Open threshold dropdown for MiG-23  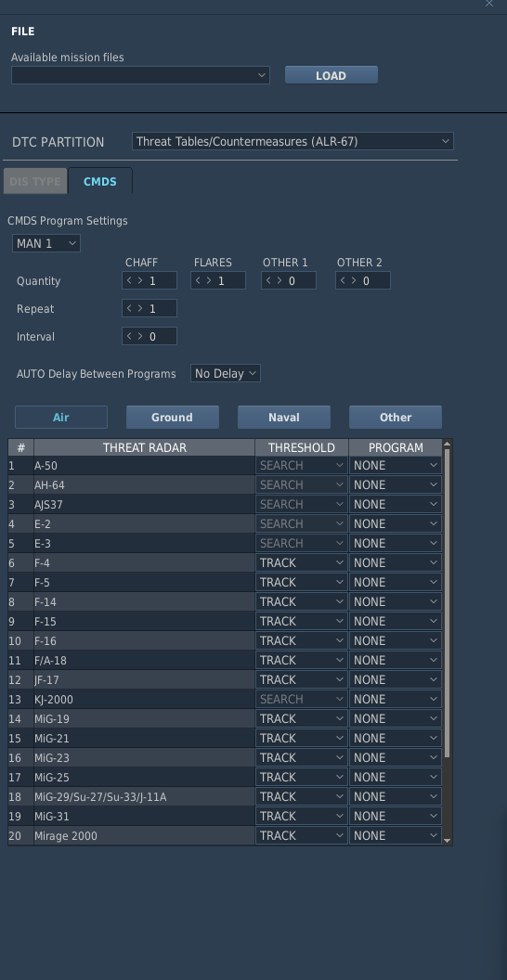point(302,757)
